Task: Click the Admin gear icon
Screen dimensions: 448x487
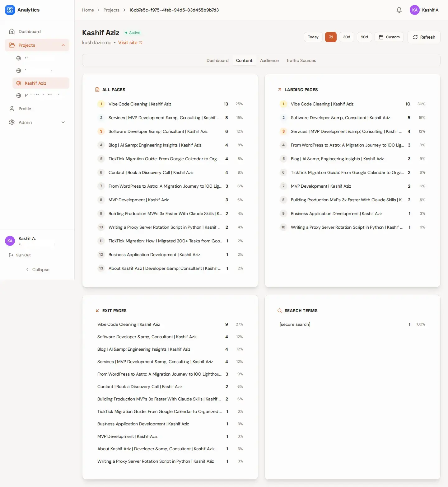Action: [x=12, y=122]
